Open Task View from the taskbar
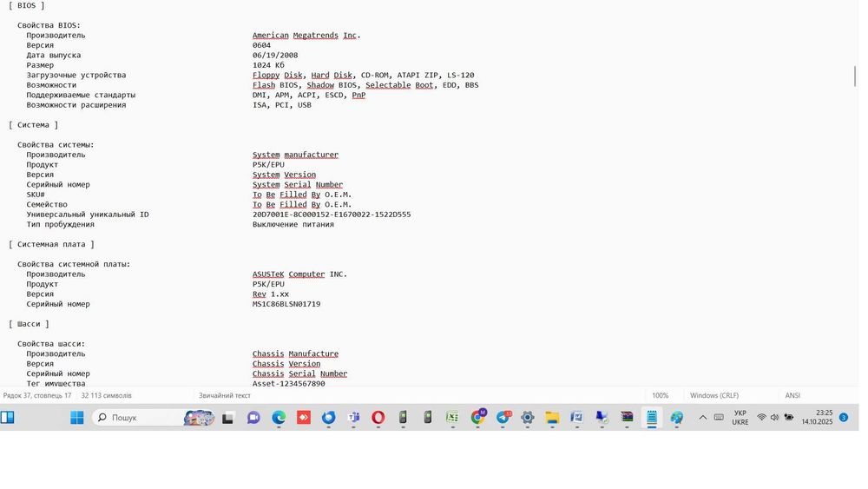Viewport: 868px width, 489px height. coord(227,418)
